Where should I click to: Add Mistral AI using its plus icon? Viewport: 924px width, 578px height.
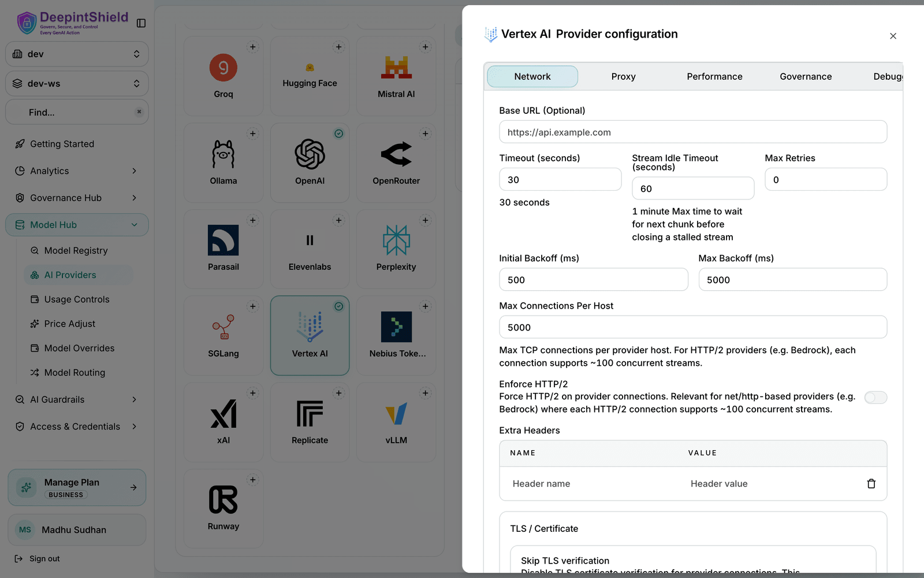click(x=425, y=47)
